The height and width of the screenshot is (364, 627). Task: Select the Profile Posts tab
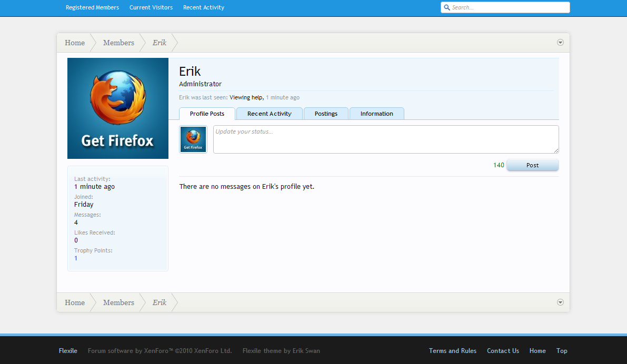206,114
